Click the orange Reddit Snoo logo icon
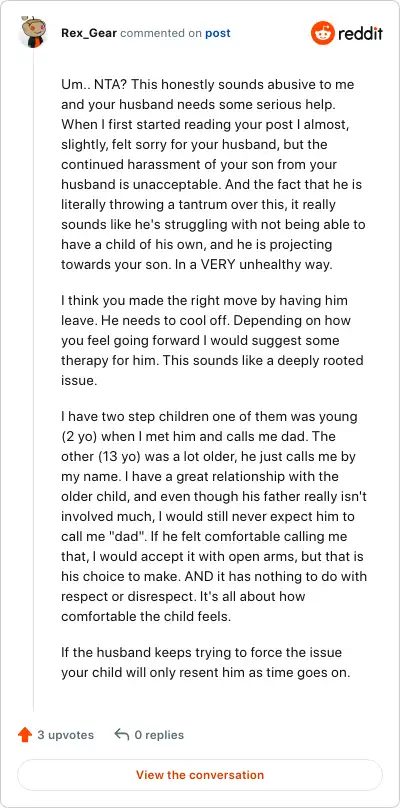Image resolution: width=400 pixels, height=808 pixels. 323,33
